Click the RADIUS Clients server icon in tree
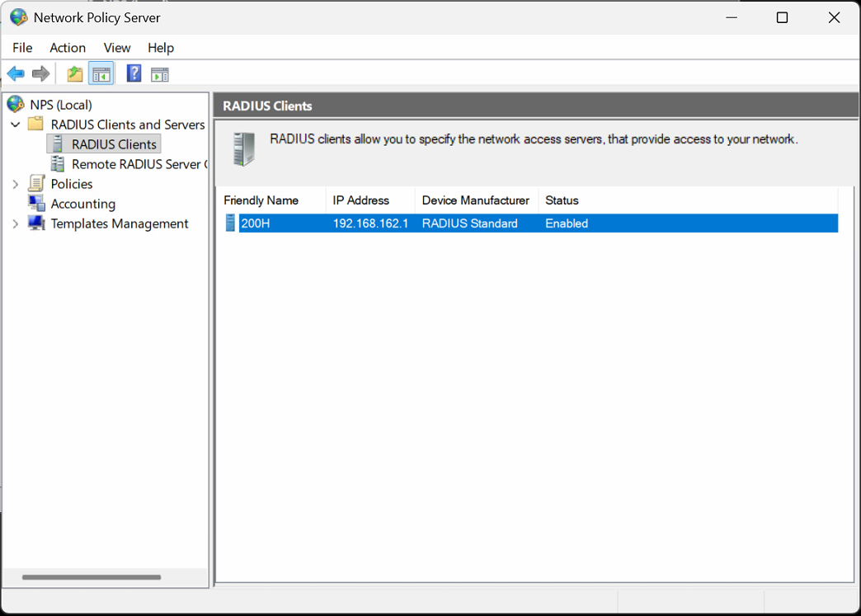 pyautogui.click(x=57, y=143)
